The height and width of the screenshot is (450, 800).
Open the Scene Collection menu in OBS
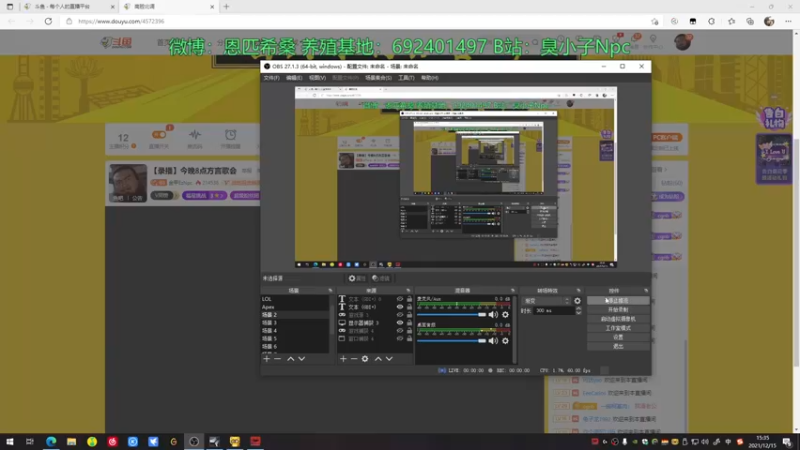pyautogui.click(x=378, y=78)
